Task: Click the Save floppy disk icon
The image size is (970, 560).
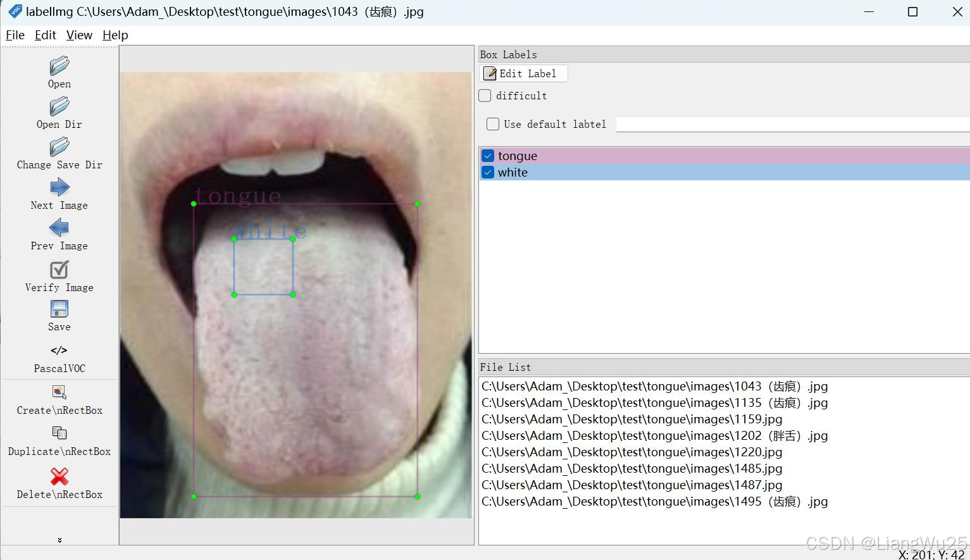Action: [x=59, y=309]
